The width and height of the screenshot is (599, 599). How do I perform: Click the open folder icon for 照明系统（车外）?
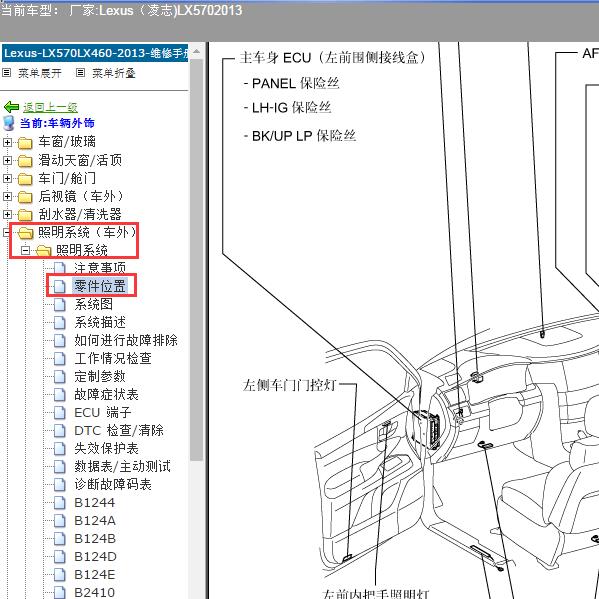(x=26, y=233)
